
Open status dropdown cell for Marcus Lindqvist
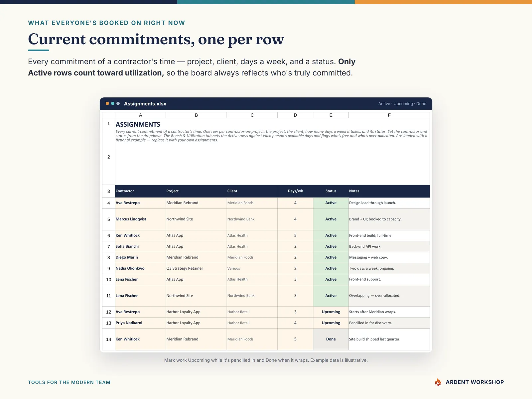pos(331,219)
